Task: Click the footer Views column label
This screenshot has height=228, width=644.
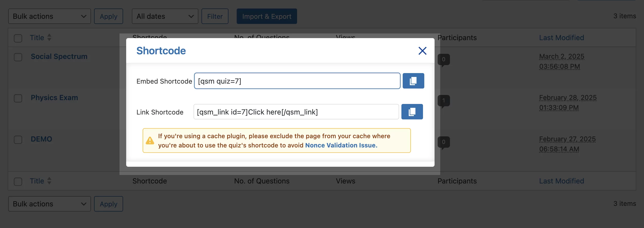Action: point(345,181)
